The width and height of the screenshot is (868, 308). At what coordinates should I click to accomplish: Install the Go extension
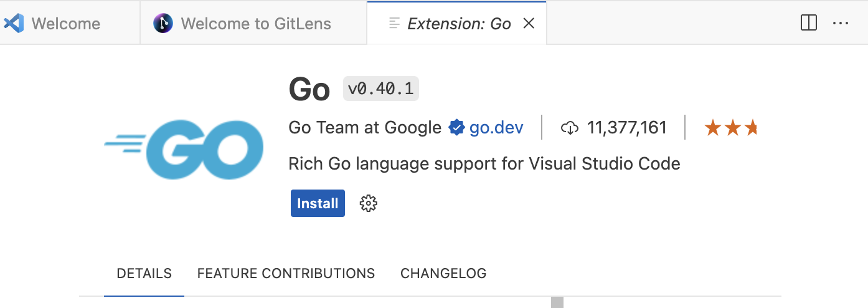318,203
